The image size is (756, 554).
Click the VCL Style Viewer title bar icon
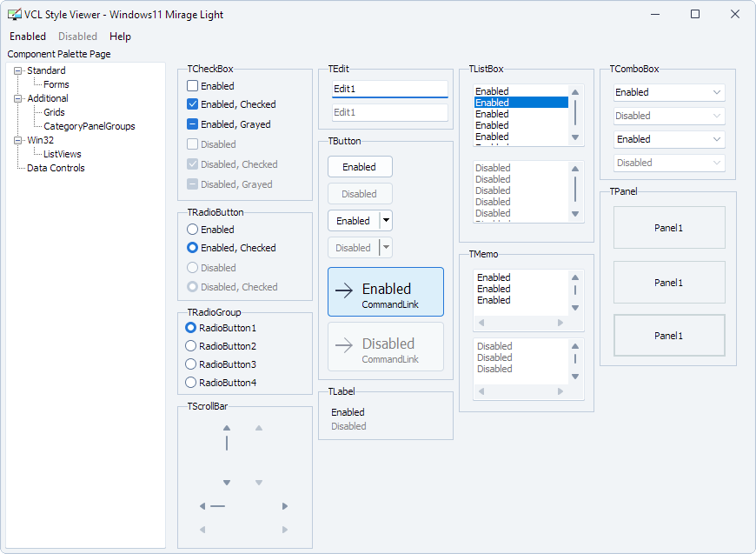click(x=15, y=15)
